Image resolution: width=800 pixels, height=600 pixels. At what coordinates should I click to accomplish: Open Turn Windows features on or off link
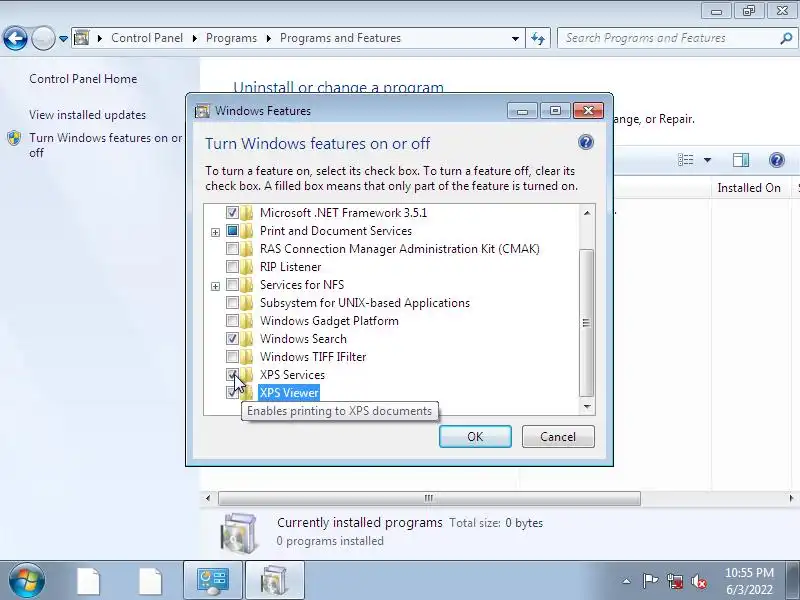click(x=106, y=145)
